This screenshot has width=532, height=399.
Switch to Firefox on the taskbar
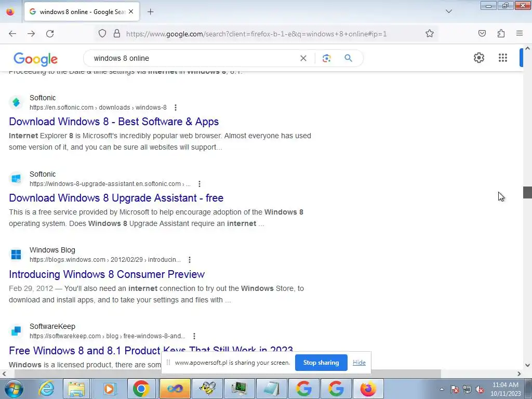pyautogui.click(x=368, y=389)
